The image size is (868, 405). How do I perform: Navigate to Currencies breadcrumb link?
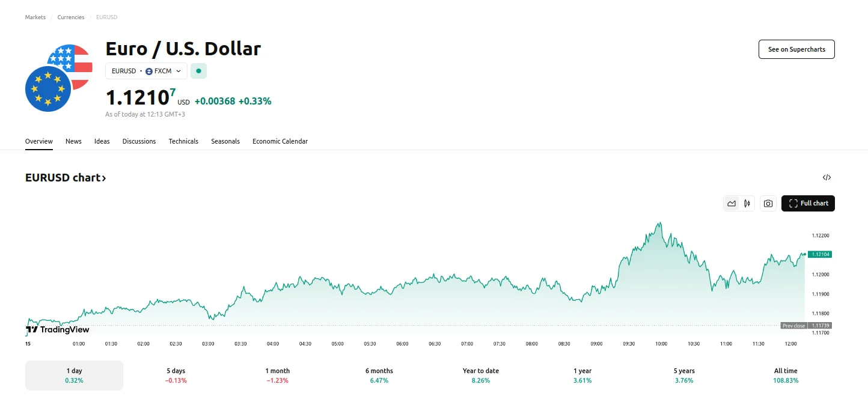(71, 17)
